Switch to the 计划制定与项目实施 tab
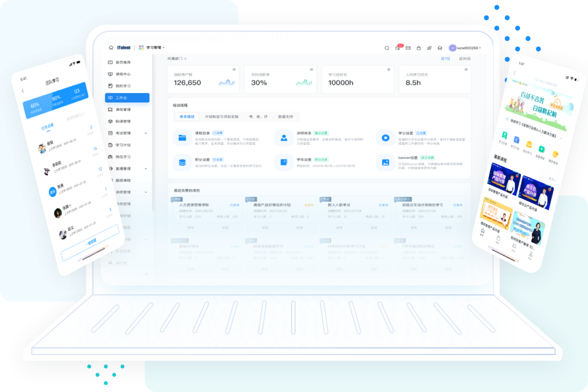The width and height of the screenshot is (588, 392). (221, 117)
